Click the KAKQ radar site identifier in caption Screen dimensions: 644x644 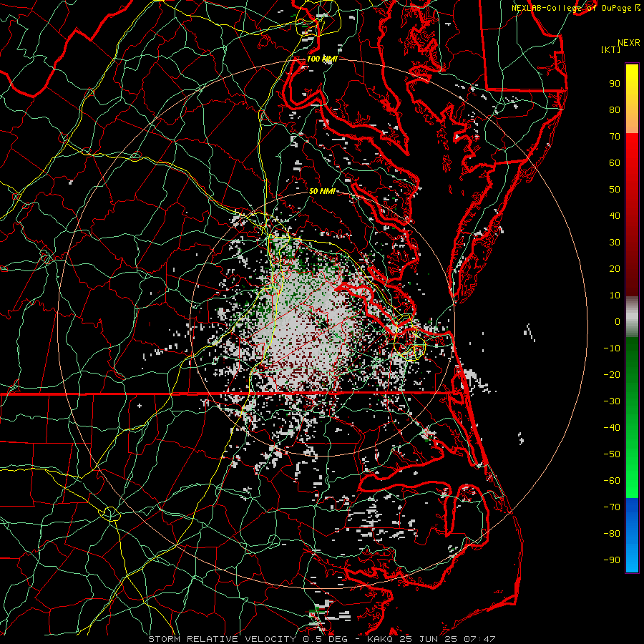pyautogui.click(x=381, y=639)
